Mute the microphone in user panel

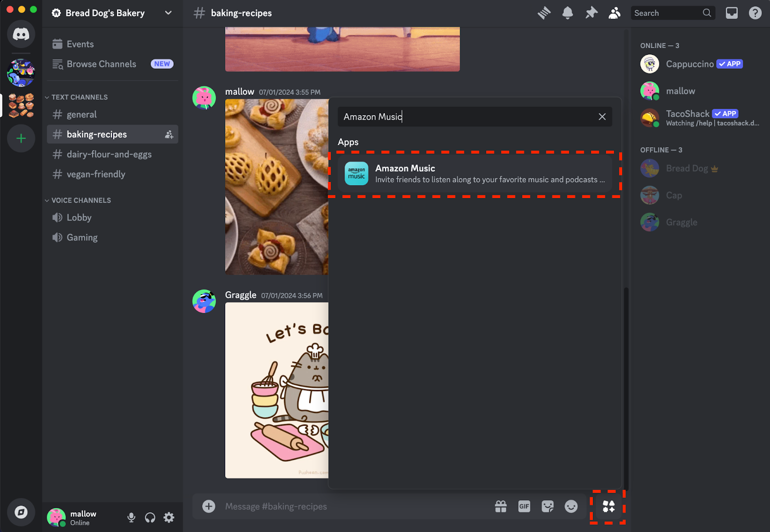pos(131,518)
